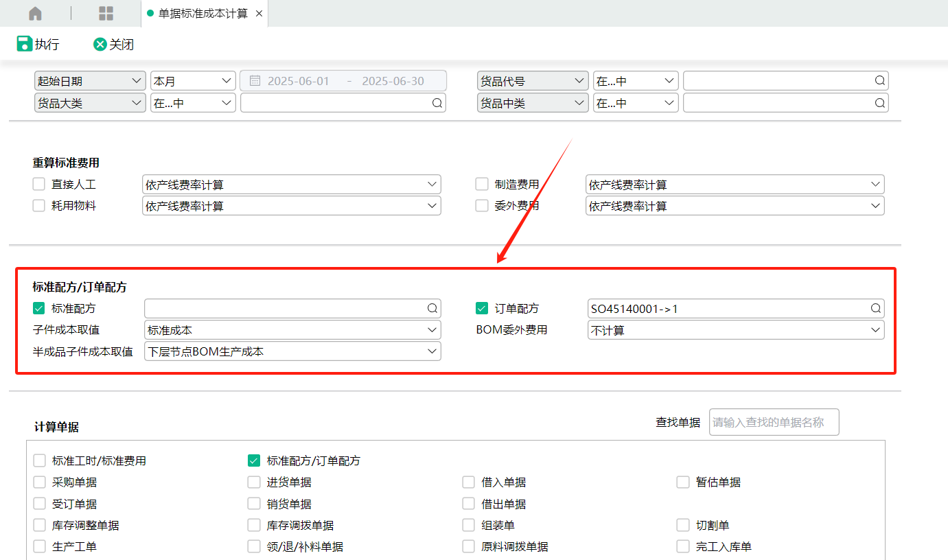Open the calendar icon in date range
This screenshot has width=948, height=560.
[255, 81]
